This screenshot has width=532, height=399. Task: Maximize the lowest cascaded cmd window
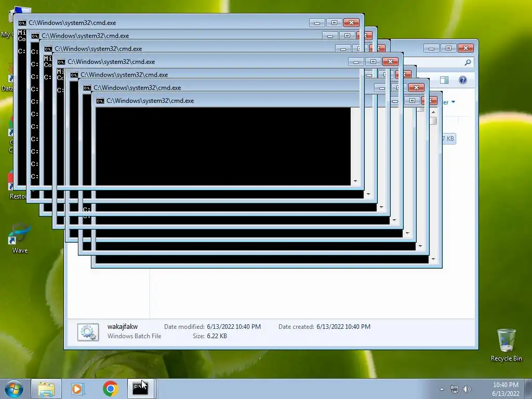click(412, 100)
